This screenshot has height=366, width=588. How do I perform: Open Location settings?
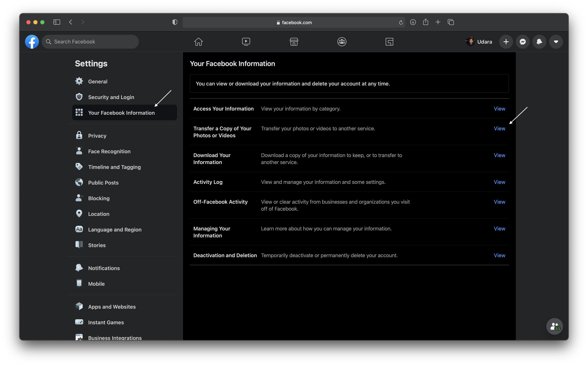coord(124,214)
